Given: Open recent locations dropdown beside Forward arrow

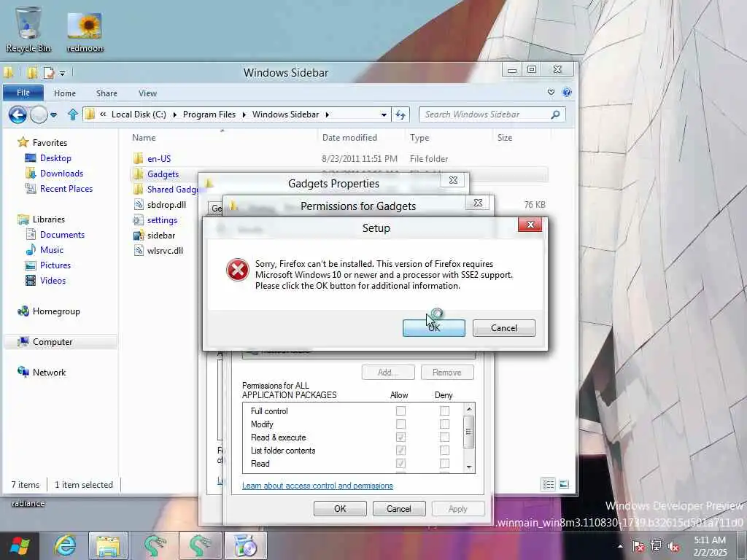Looking at the screenshot, I should click(x=54, y=114).
